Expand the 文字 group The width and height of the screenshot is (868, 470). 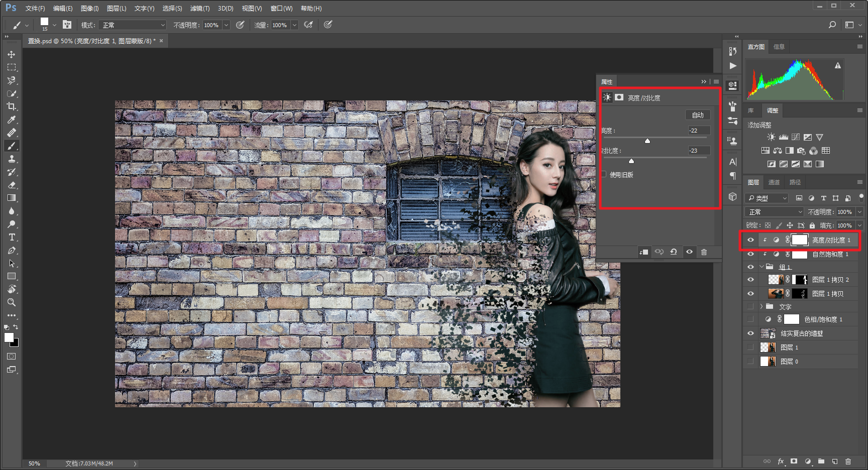click(762, 306)
